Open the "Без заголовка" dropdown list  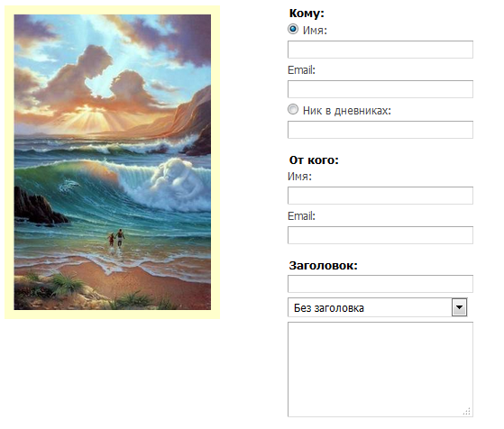tap(378, 307)
